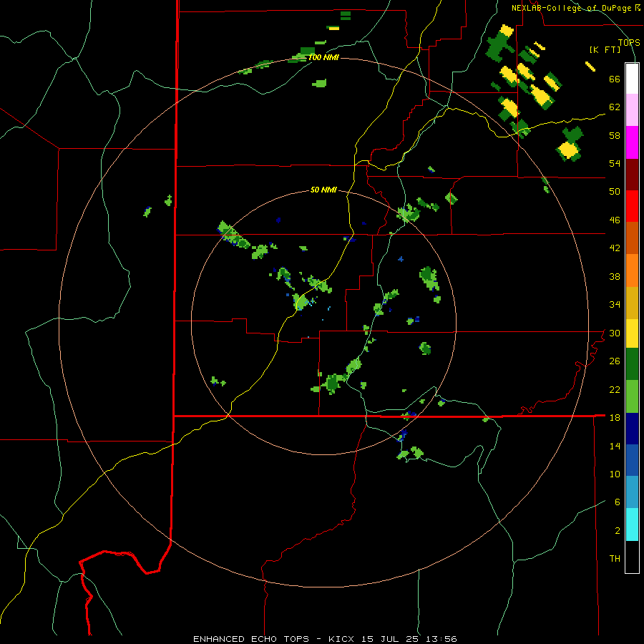Click the 18 legend value

[x=615, y=418]
